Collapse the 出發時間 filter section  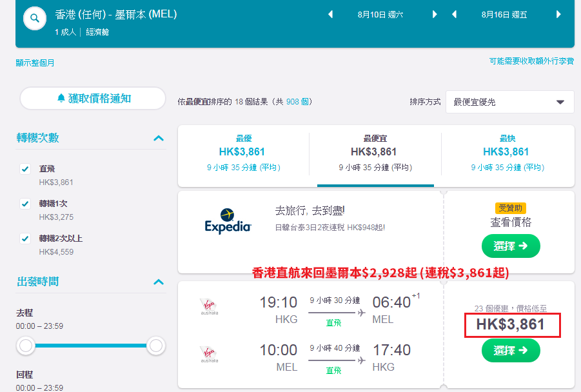tap(159, 282)
